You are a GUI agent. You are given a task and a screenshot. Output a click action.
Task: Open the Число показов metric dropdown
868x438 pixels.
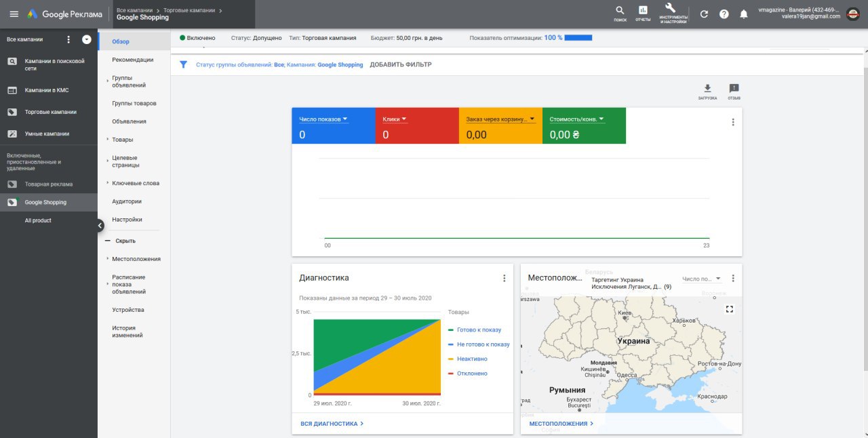[323, 119]
